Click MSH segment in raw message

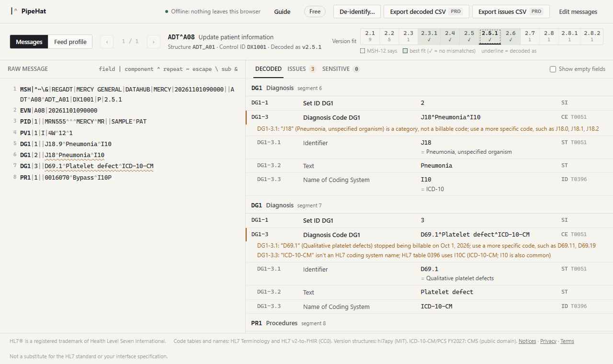click(x=127, y=94)
